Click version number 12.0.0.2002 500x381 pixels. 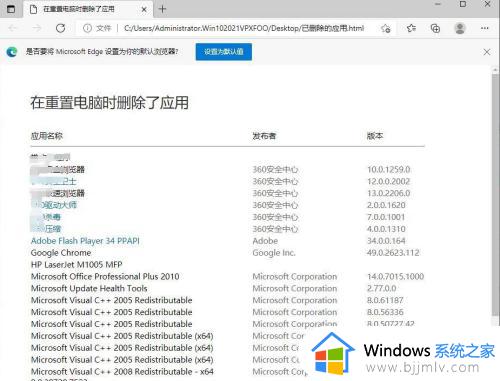click(x=388, y=181)
